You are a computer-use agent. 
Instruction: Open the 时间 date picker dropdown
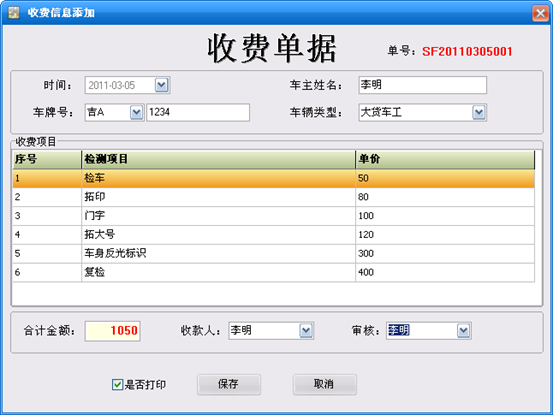161,85
